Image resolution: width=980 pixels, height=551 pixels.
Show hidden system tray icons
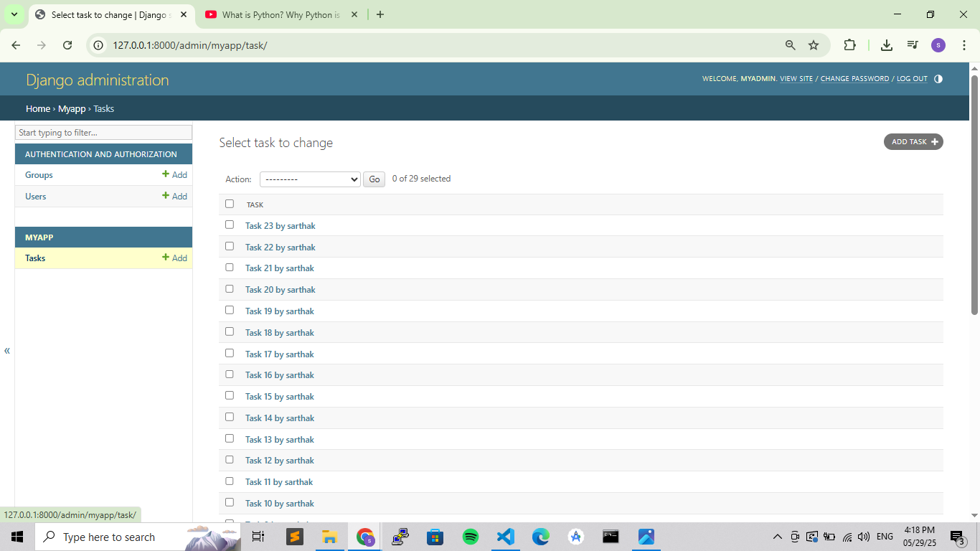click(777, 537)
